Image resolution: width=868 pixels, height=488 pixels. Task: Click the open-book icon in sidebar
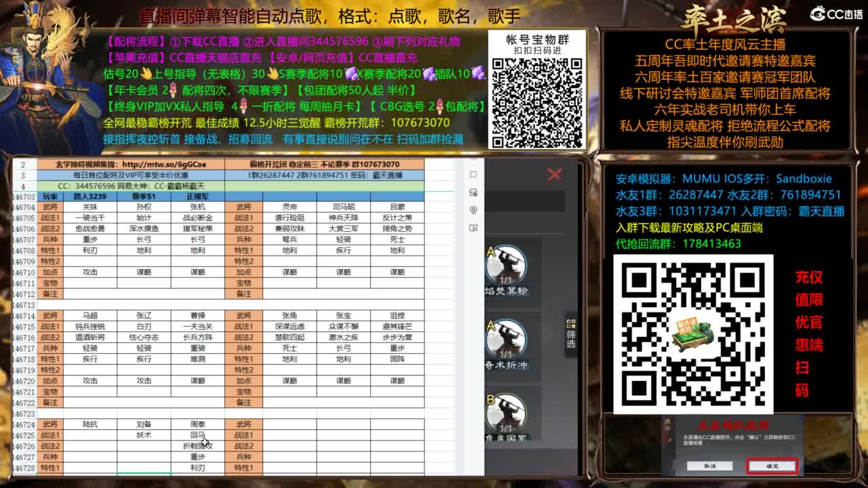[x=473, y=228]
